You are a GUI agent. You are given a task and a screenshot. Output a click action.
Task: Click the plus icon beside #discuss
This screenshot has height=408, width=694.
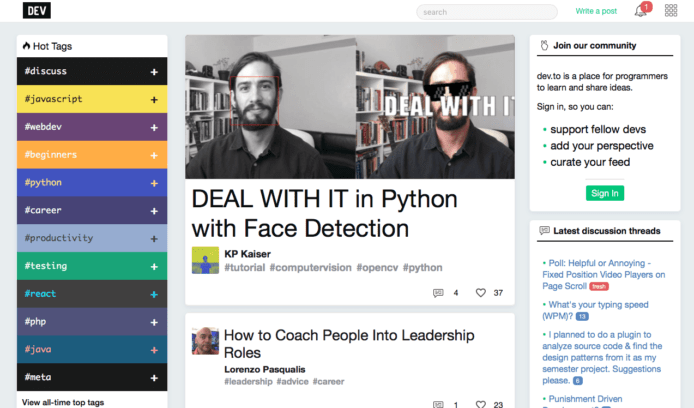click(x=154, y=72)
